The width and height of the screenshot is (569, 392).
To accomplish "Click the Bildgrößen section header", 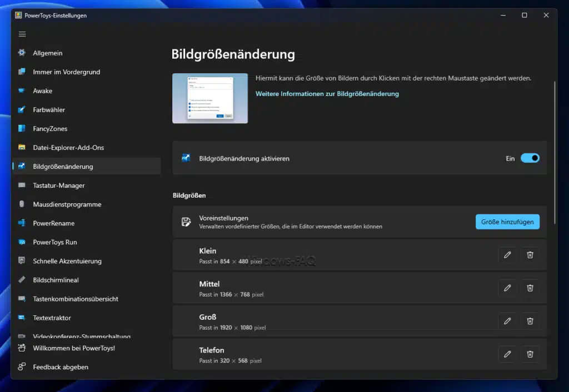I will point(189,195).
